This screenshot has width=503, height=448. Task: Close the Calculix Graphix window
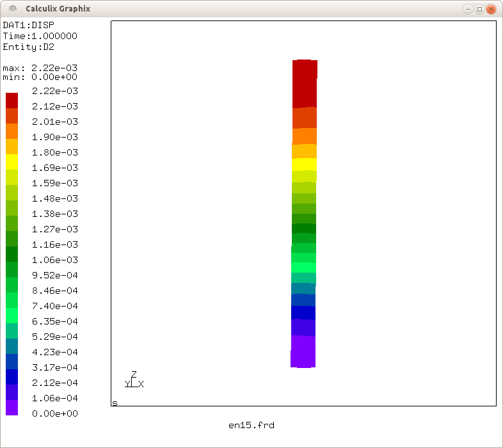tap(491, 9)
